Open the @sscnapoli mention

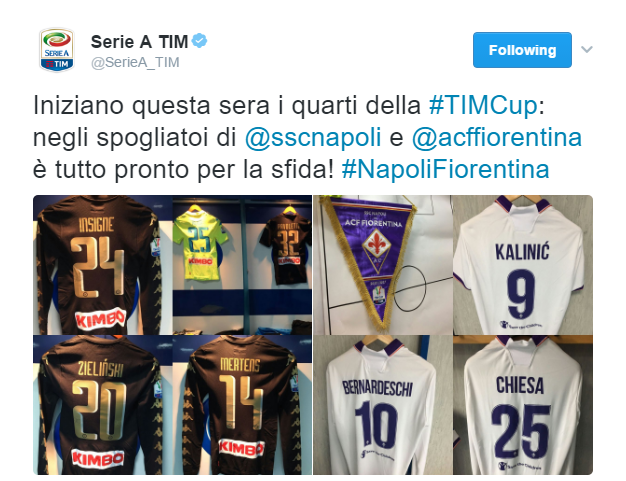pyautogui.click(x=313, y=137)
